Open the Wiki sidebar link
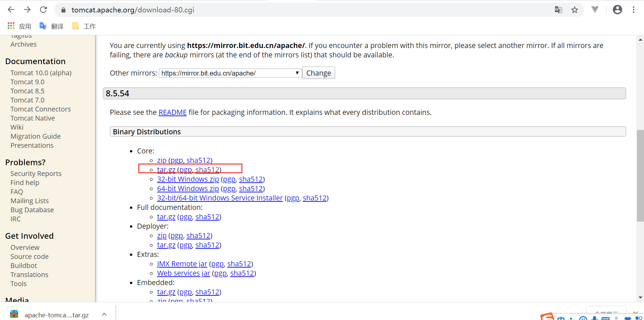The height and width of the screenshot is (320, 644). click(17, 127)
